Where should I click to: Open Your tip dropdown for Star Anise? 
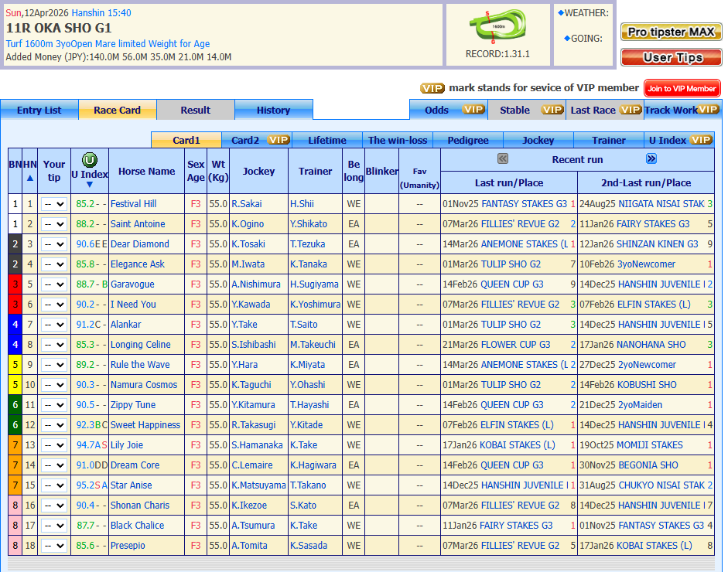(x=54, y=485)
